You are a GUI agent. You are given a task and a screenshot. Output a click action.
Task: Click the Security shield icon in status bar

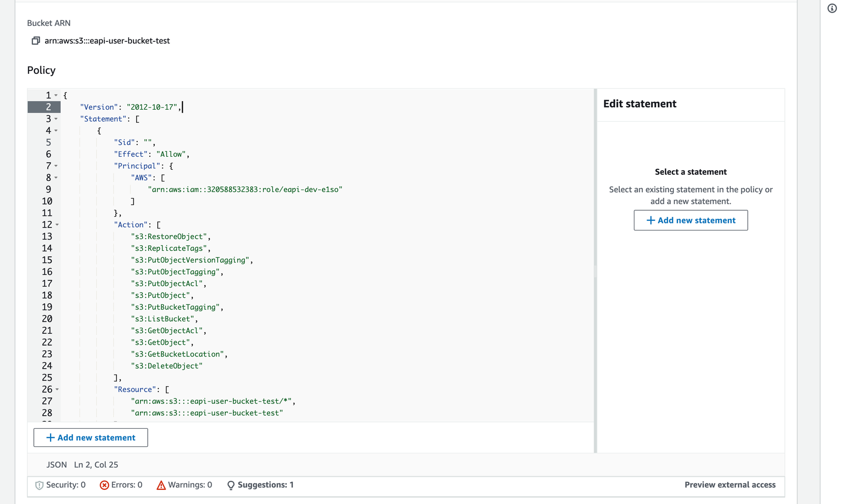pyautogui.click(x=39, y=485)
